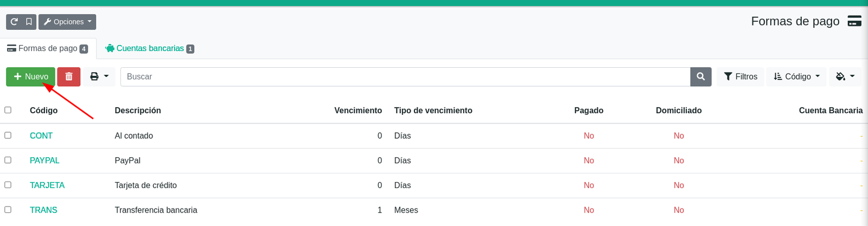Open the TARJETA payment method link

[x=47, y=185]
